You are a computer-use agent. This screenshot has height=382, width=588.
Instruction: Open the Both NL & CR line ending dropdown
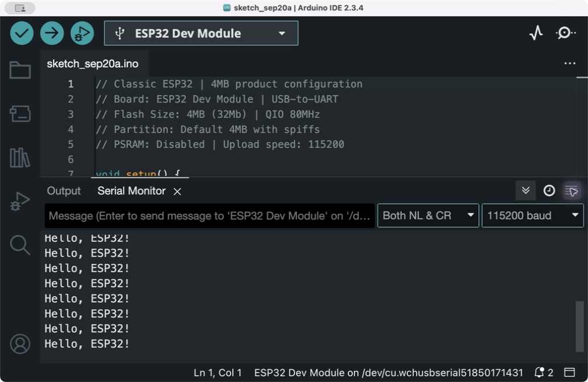click(428, 216)
